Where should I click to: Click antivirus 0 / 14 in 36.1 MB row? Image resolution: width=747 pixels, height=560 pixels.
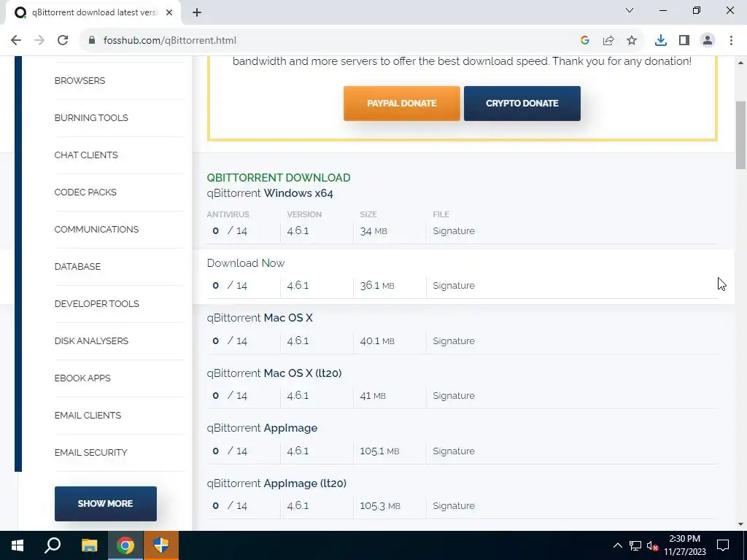click(230, 286)
